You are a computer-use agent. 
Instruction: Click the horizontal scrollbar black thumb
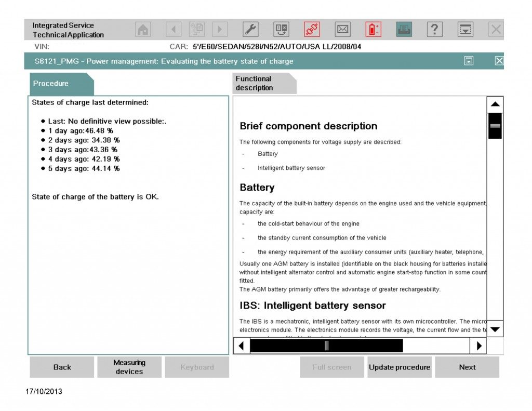(326, 346)
